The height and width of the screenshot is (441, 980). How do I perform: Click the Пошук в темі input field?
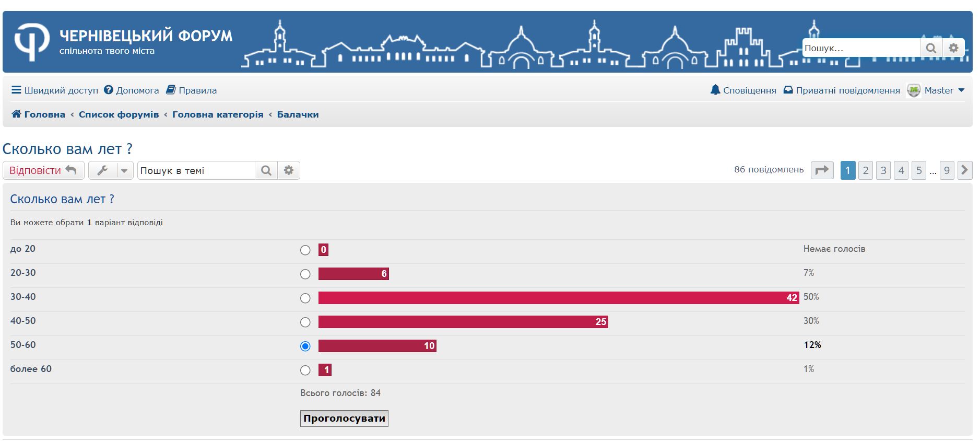pyautogui.click(x=196, y=170)
